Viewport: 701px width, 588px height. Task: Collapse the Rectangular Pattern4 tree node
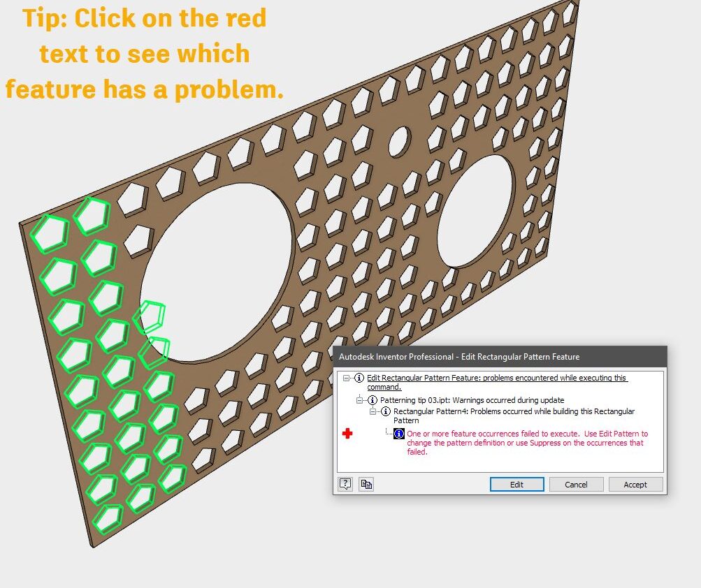point(373,412)
